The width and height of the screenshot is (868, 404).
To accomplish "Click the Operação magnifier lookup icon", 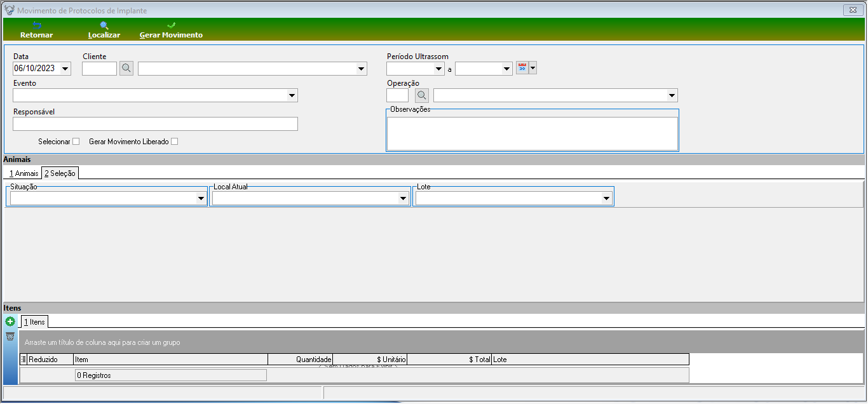I will point(422,95).
